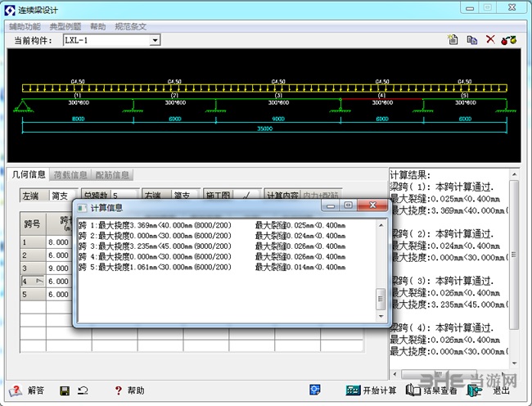Image resolution: width=532 pixels, height=406 pixels.
Task: Select span row header 5 in table
Action: 33,295
